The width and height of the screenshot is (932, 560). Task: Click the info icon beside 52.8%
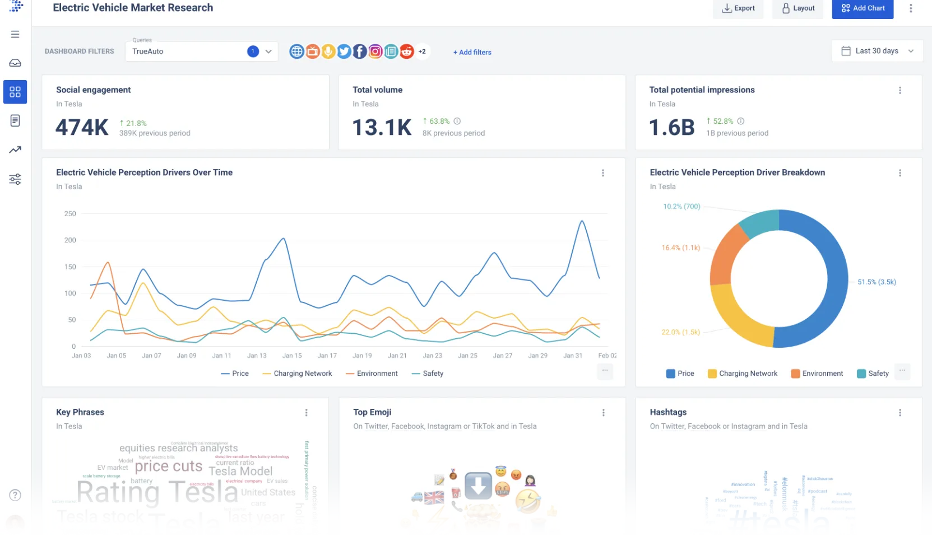click(x=740, y=121)
